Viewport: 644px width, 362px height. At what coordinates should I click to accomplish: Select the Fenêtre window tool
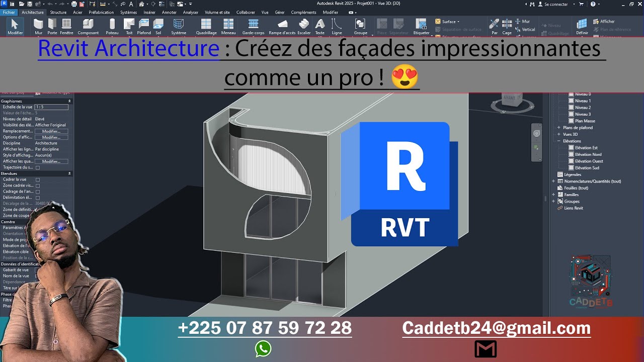tap(66, 26)
